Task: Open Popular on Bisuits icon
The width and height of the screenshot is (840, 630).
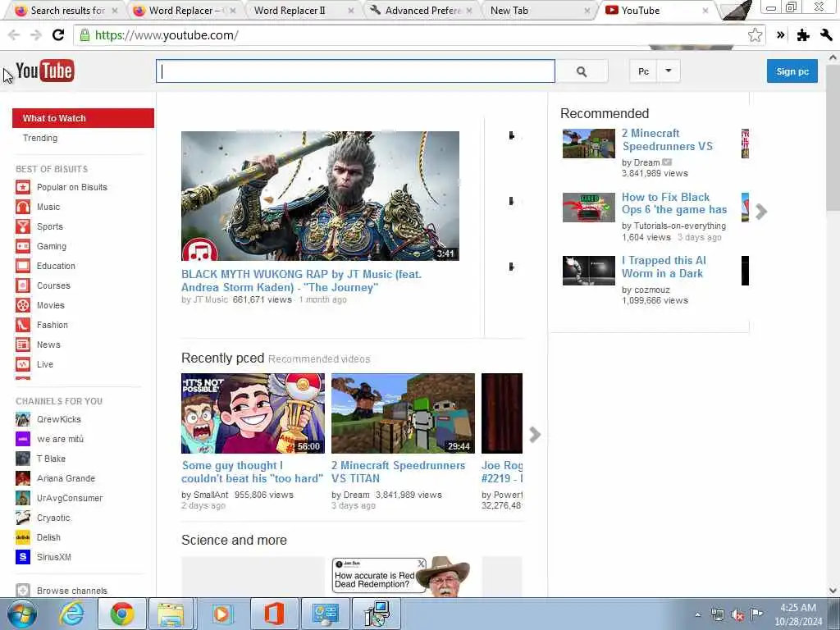Action: (x=22, y=187)
